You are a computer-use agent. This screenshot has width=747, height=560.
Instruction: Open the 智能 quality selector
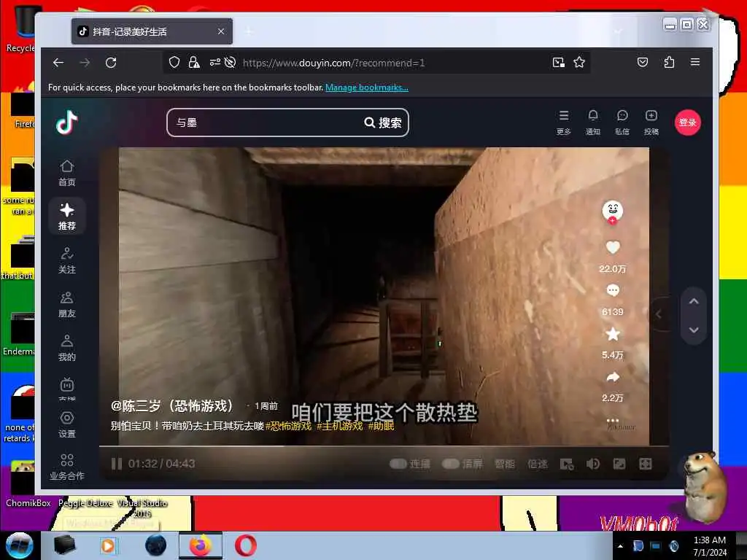505,464
